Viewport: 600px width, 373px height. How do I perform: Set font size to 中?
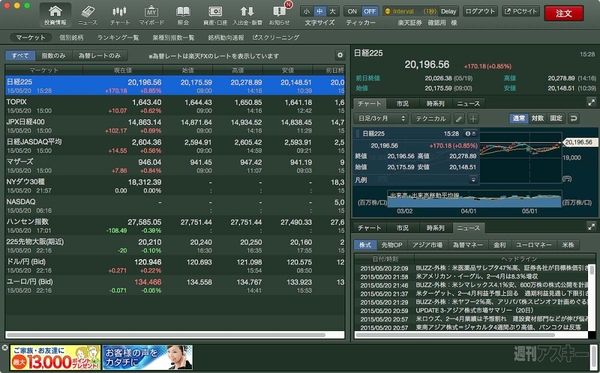tap(320, 11)
